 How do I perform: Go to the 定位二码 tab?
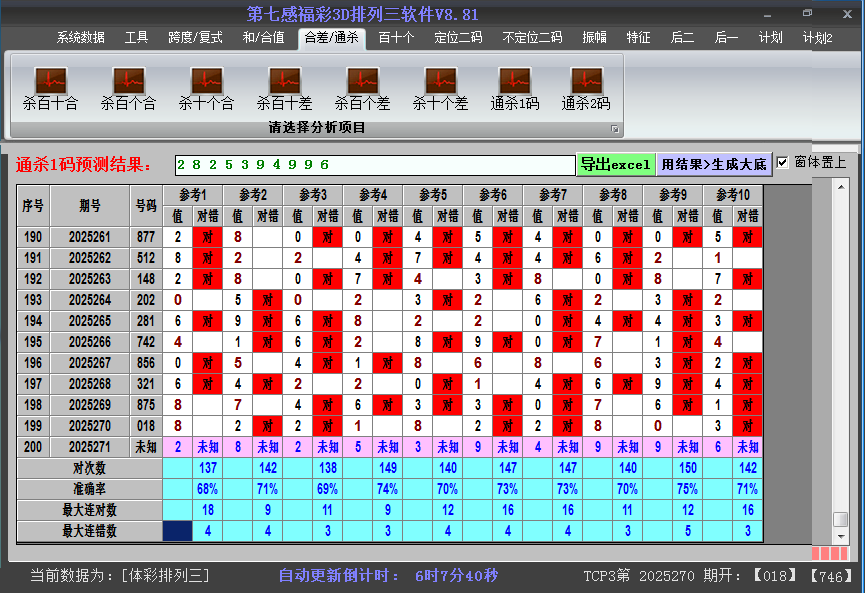point(458,38)
